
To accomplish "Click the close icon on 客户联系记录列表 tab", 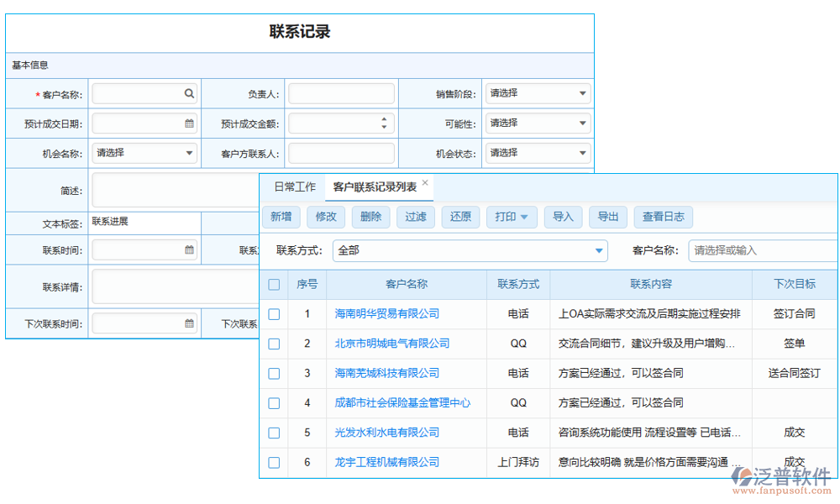I will click(425, 181).
